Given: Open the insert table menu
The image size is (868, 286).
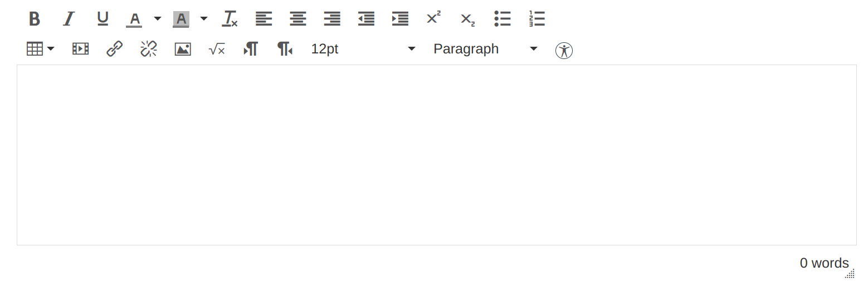Looking at the screenshot, I should click(x=41, y=49).
